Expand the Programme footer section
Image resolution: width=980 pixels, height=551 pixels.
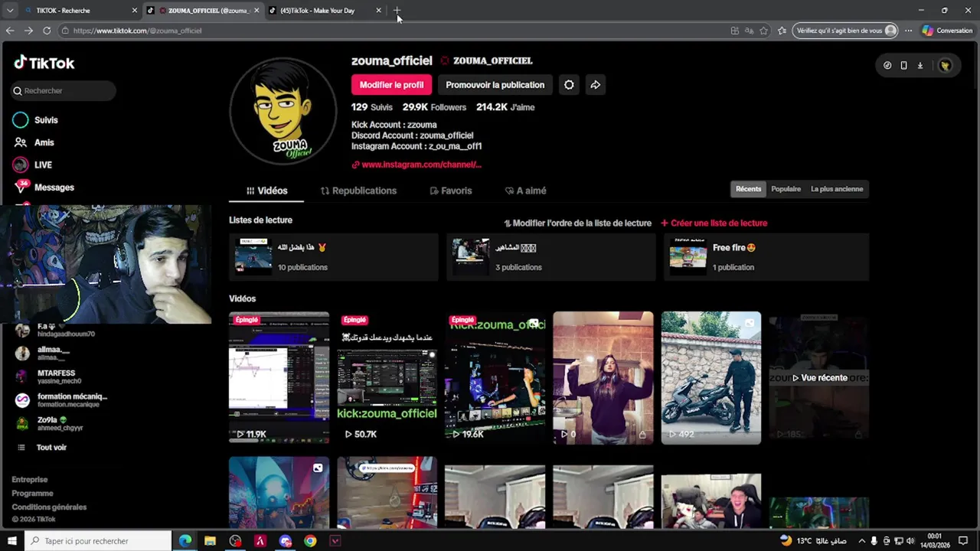point(32,494)
